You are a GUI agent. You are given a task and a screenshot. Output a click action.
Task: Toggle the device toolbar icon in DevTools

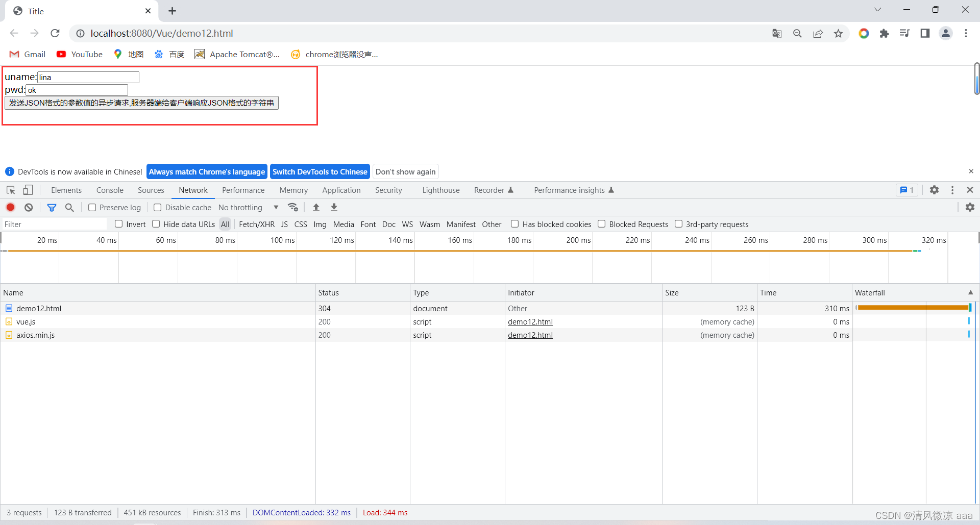[x=28, y=190]
